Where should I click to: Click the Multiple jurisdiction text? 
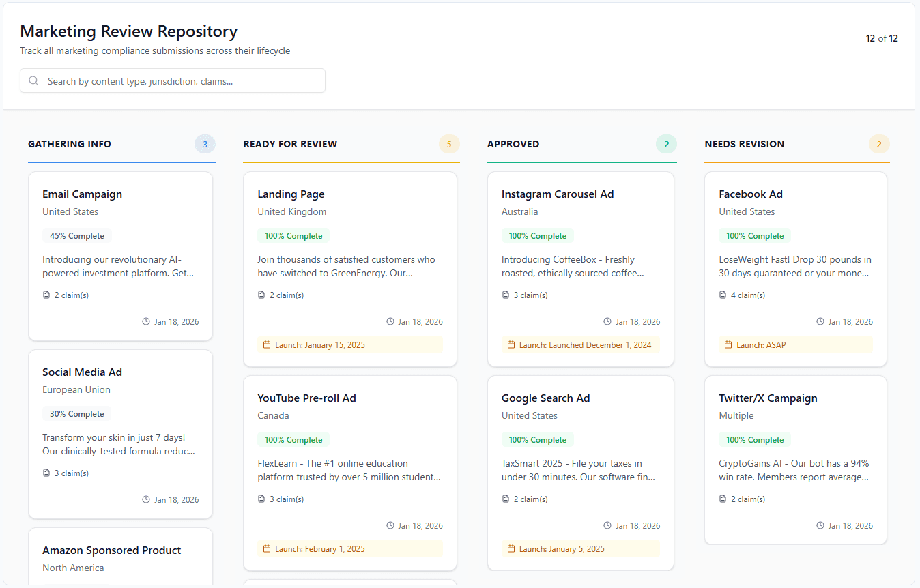tap(736, 415)
